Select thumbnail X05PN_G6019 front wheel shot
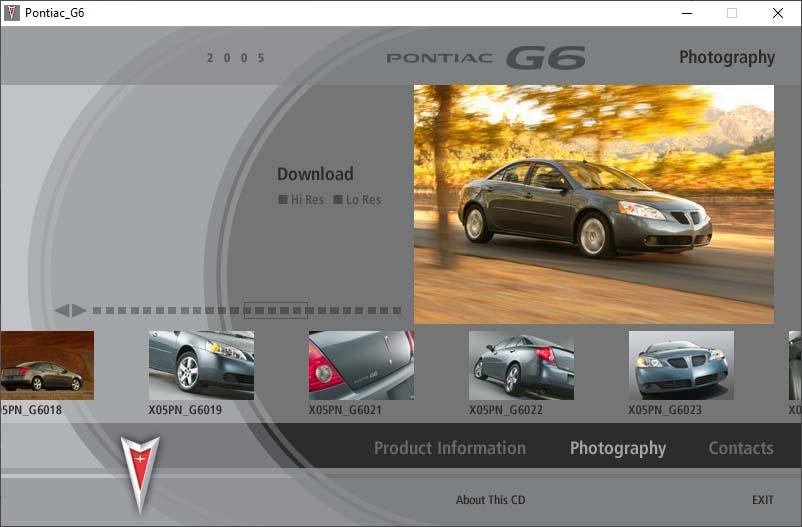802x527 pixels. tap(201, 365)
